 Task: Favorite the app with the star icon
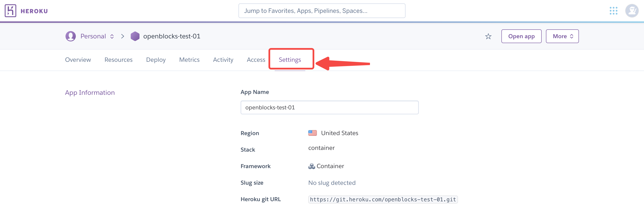tap(488, 36)
